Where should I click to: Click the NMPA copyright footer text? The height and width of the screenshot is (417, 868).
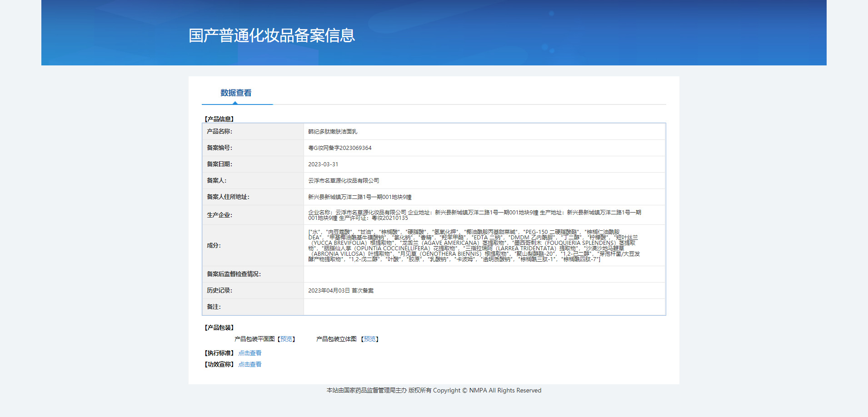point(434,391)
